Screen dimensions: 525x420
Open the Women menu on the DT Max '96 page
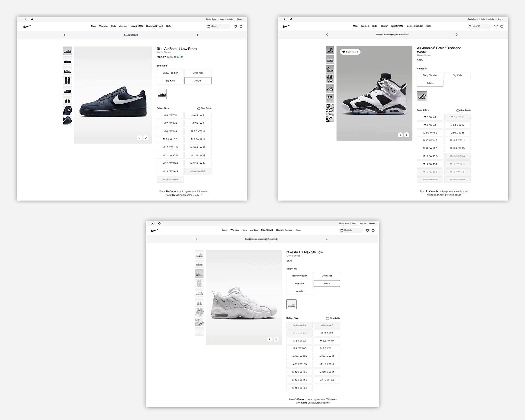tap(234, 230)
